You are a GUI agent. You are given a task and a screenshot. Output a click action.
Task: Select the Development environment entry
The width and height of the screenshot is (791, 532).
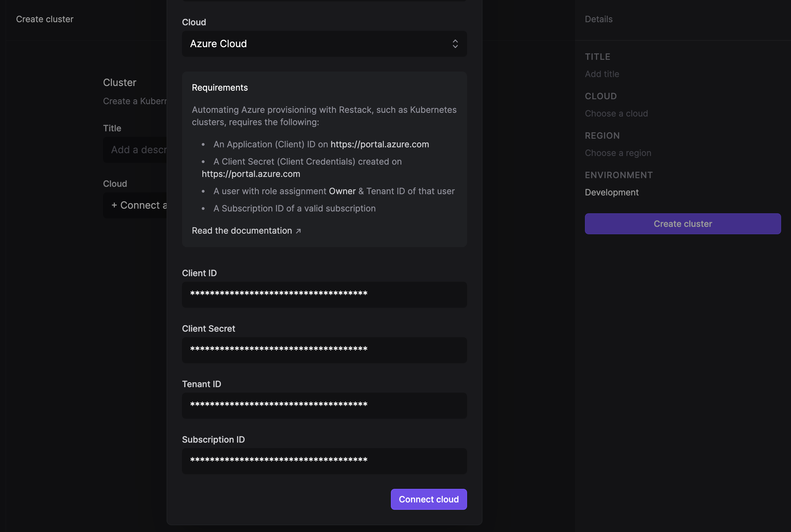pos(611,192)
